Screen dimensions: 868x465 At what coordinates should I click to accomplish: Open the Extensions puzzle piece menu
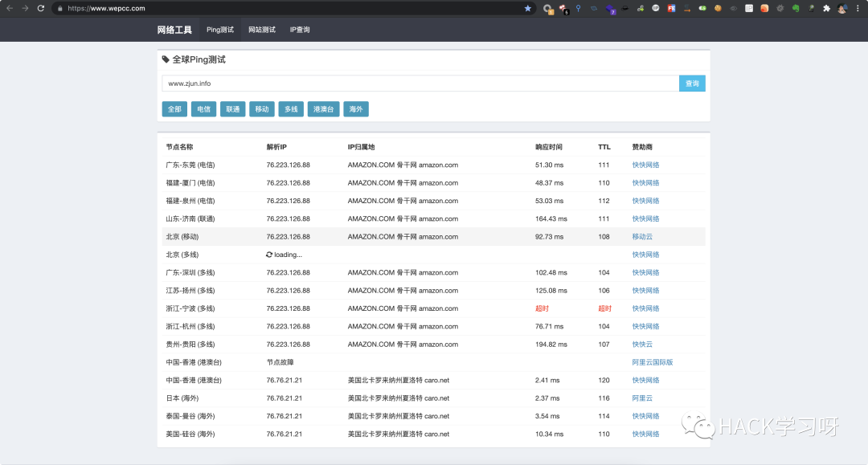click(x=825, y=8)
